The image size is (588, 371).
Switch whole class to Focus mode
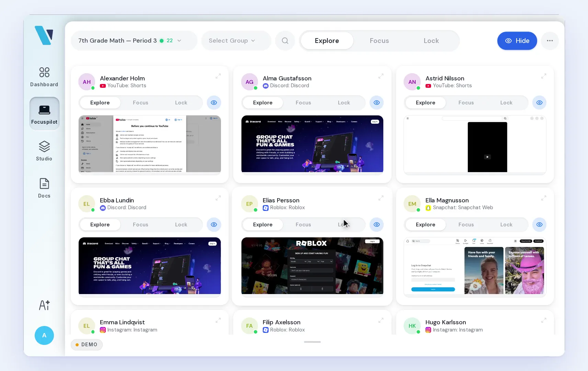pos(380,41)
